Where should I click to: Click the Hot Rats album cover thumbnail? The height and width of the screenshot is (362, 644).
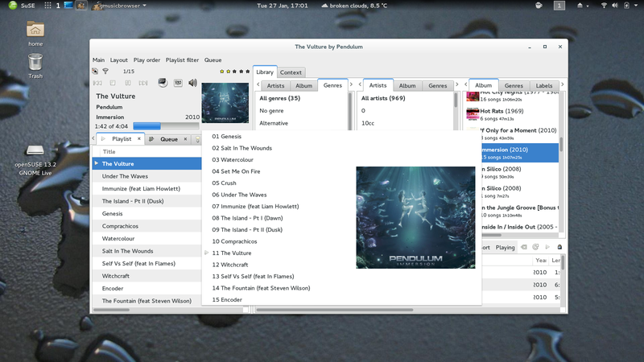[x=473, y=114]
